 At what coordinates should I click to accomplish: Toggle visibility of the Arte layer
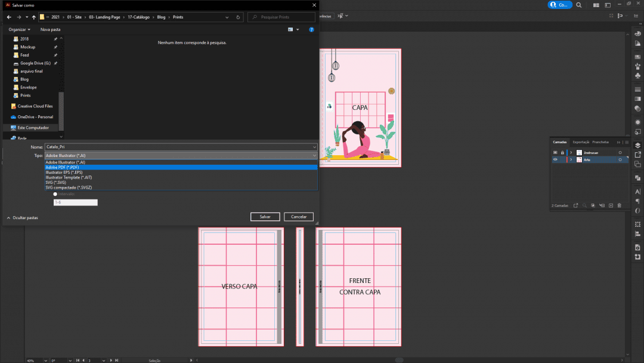(x=555, y=160)
